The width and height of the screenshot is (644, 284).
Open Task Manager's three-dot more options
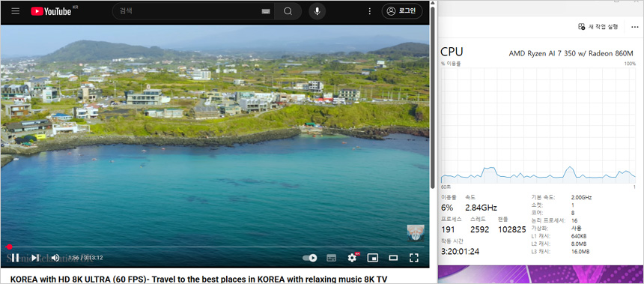(634, 27)
